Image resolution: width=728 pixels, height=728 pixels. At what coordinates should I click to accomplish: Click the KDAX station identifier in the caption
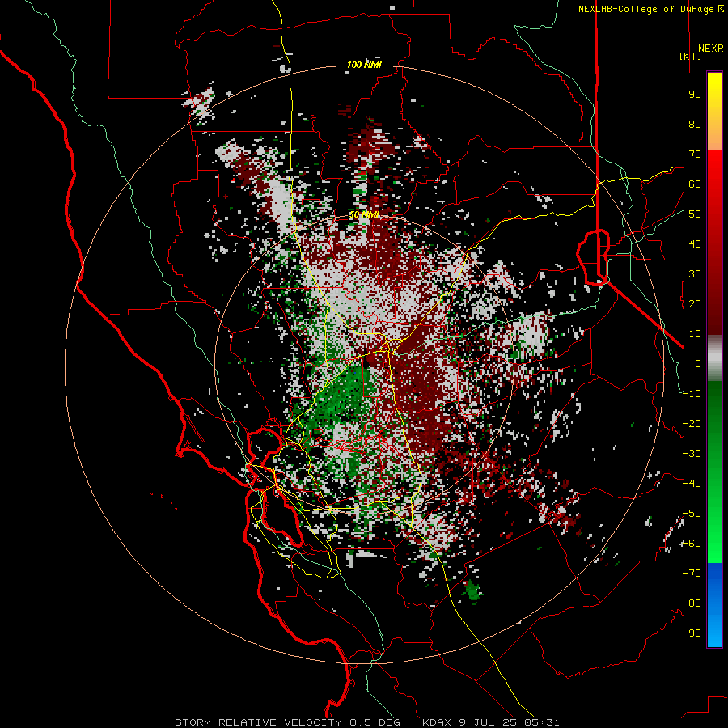pos(438,722)
